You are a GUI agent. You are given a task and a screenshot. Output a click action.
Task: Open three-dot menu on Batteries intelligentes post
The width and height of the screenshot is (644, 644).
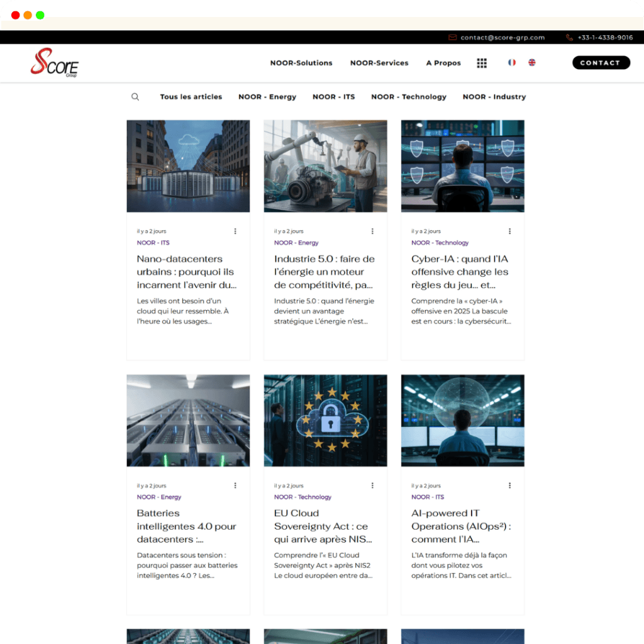[235, 486]
